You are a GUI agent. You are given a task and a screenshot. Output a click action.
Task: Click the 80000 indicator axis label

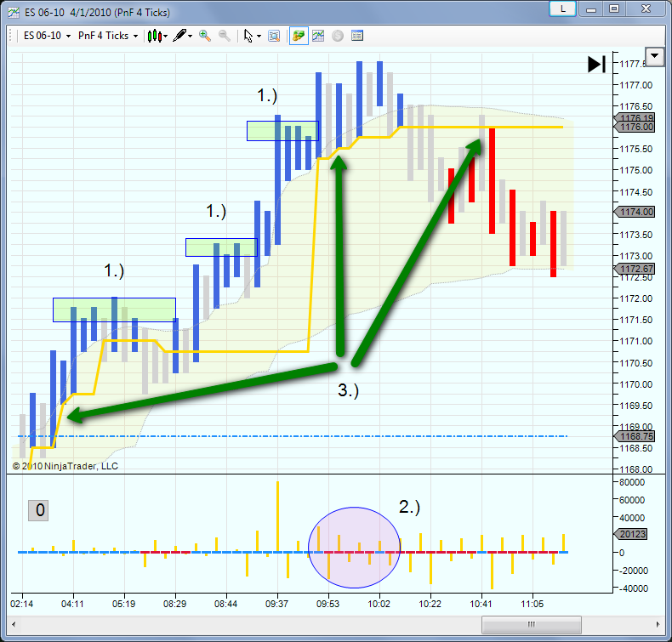pyautogui.click(x=632, y=482)
